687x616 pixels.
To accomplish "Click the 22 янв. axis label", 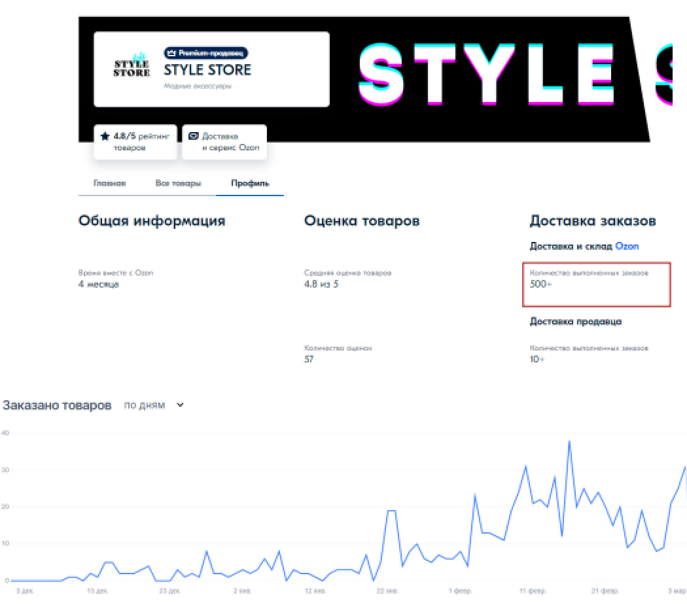I will coord(387,591).
